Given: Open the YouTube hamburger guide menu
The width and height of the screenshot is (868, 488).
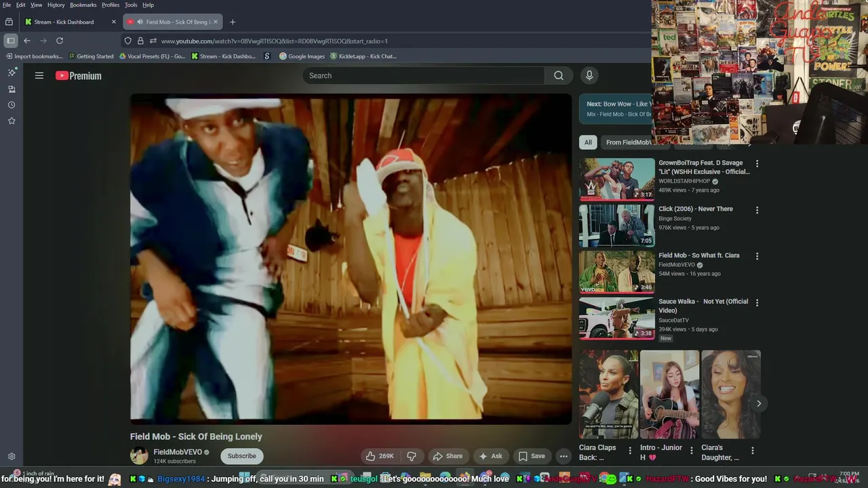Looking at the screenshot, I should 39,76.
